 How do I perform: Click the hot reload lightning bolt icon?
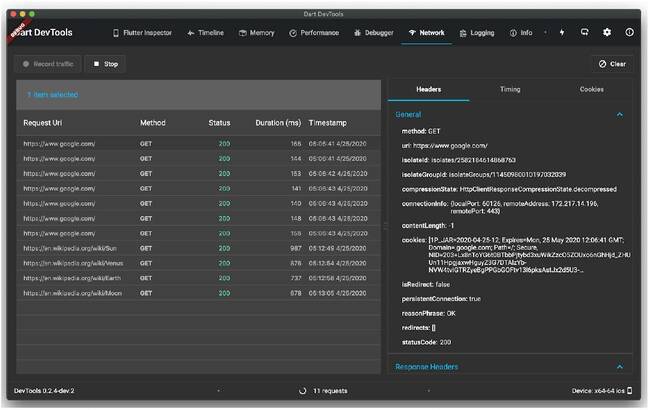tap(562, 32)
